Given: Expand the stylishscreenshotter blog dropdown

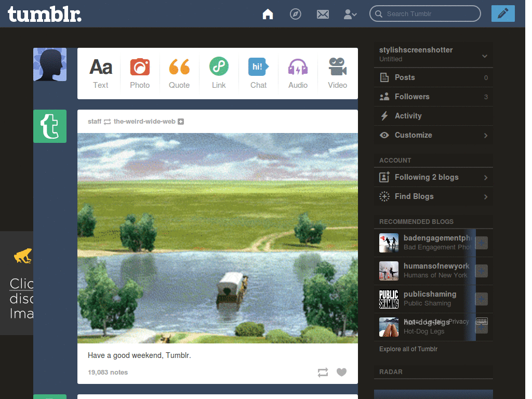Looking at the screenshot, I should (485, 56).
